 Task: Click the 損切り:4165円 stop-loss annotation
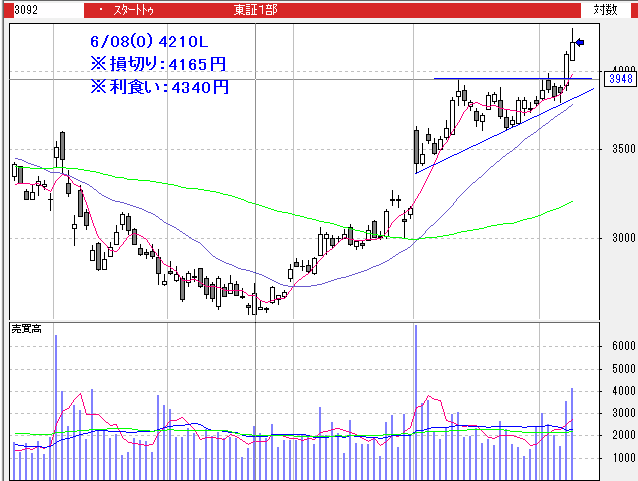coord(158,64)
